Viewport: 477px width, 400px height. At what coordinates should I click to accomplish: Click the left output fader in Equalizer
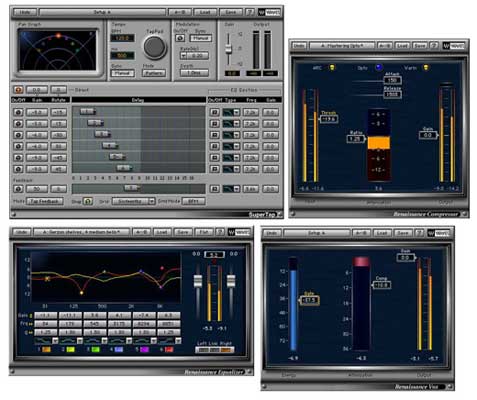click(198, 281)
